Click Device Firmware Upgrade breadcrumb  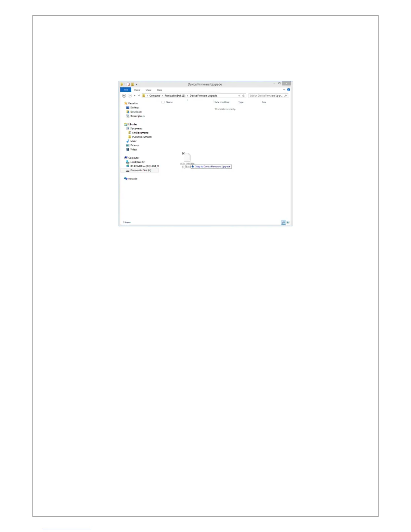[203, 96]
